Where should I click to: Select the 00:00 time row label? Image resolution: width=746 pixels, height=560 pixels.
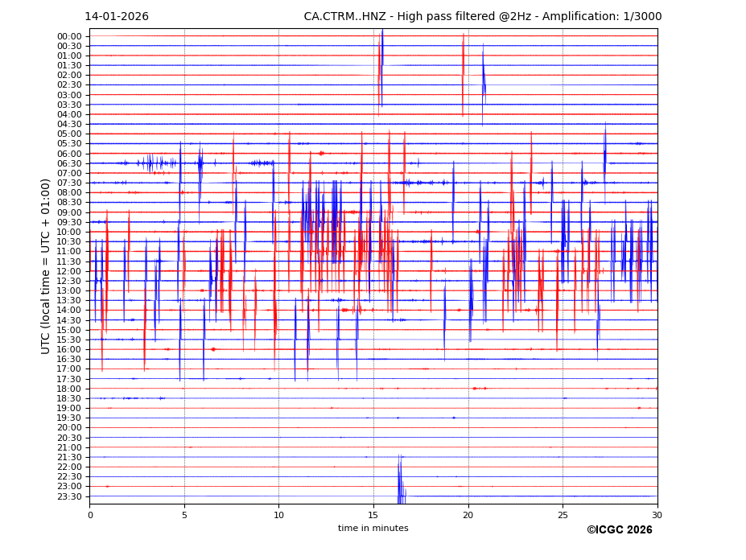point(69,36)
